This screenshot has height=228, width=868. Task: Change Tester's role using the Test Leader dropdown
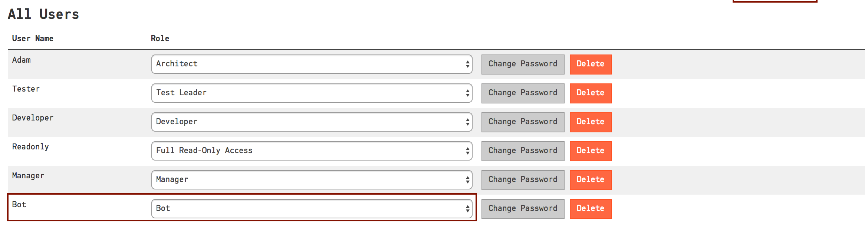click(x=312, y=93)
